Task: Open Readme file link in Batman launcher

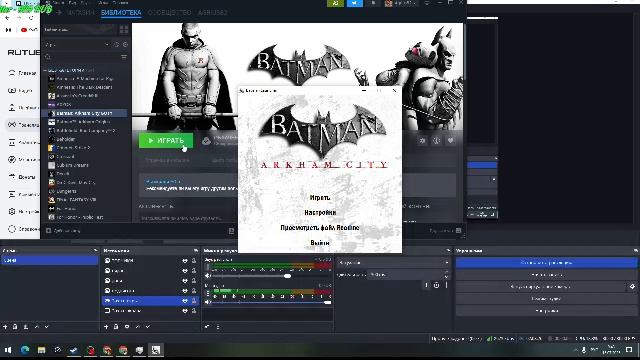Action: (320, 228)
